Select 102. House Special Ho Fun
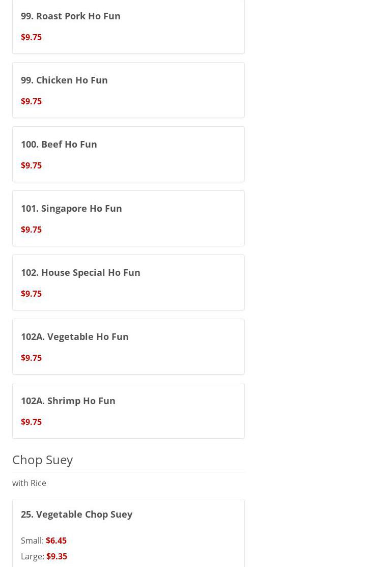Viewport: 392px width, 567px height. pos(80,272)
